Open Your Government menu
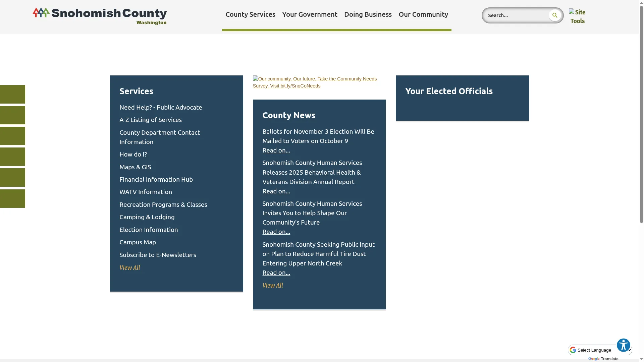The height and width of the screenshot is (362, 644). coord(310,14)
